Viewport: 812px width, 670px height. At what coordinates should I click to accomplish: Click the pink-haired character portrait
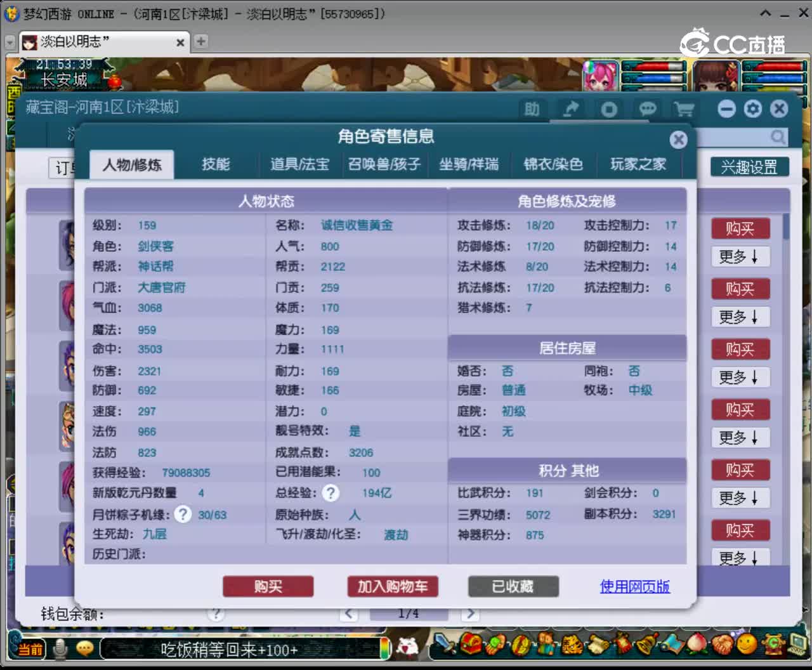click(600, 77)
